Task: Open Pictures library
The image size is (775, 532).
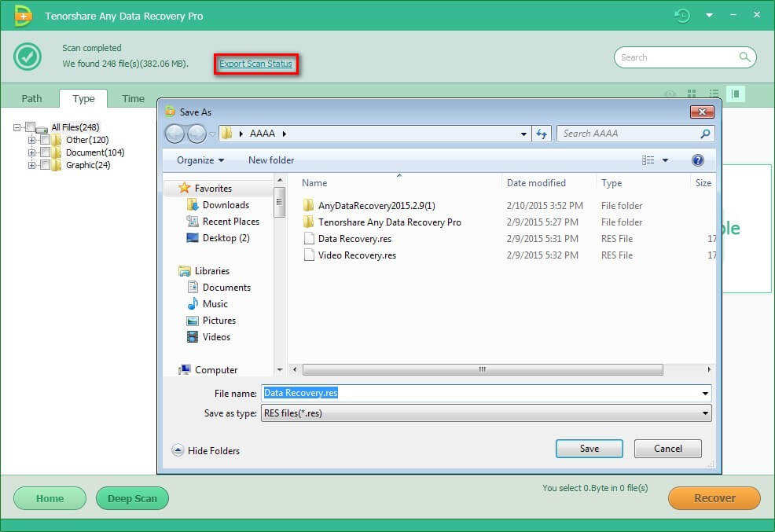Action: [x=219, y=321]
